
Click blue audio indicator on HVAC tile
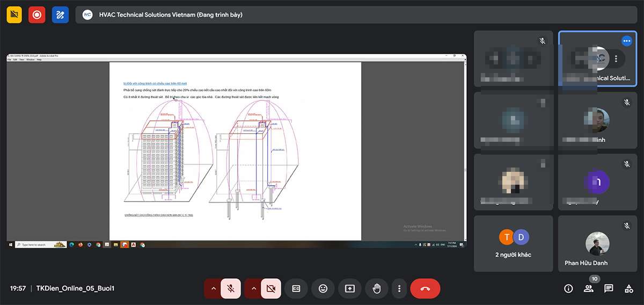(x=627, y=41)
